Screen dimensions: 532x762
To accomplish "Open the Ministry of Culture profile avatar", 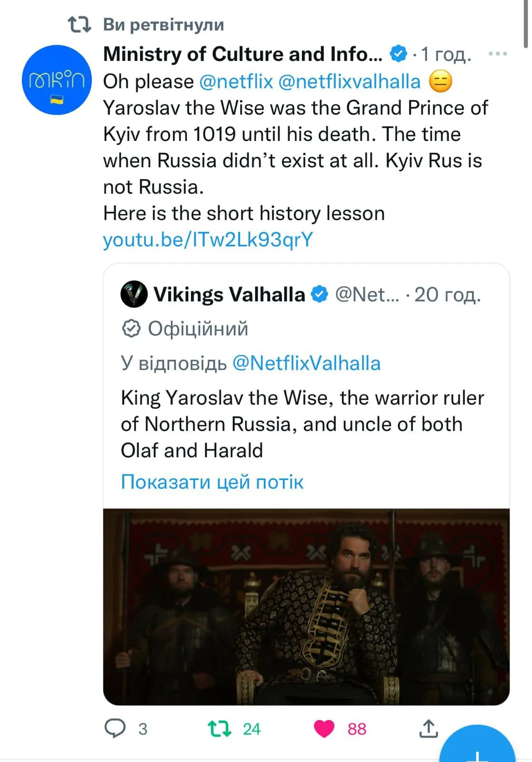I will [x=57, y=80].
